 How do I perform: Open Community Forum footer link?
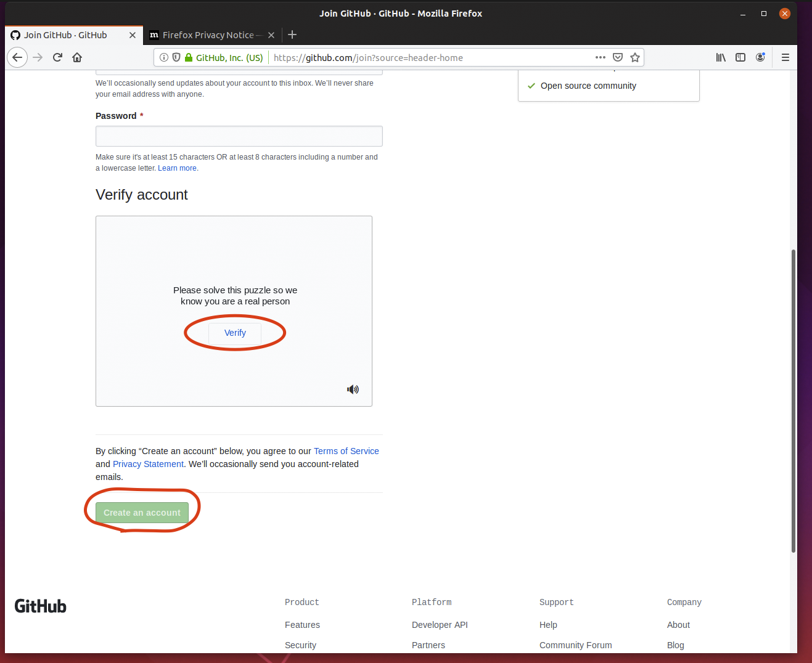point(576,645)
